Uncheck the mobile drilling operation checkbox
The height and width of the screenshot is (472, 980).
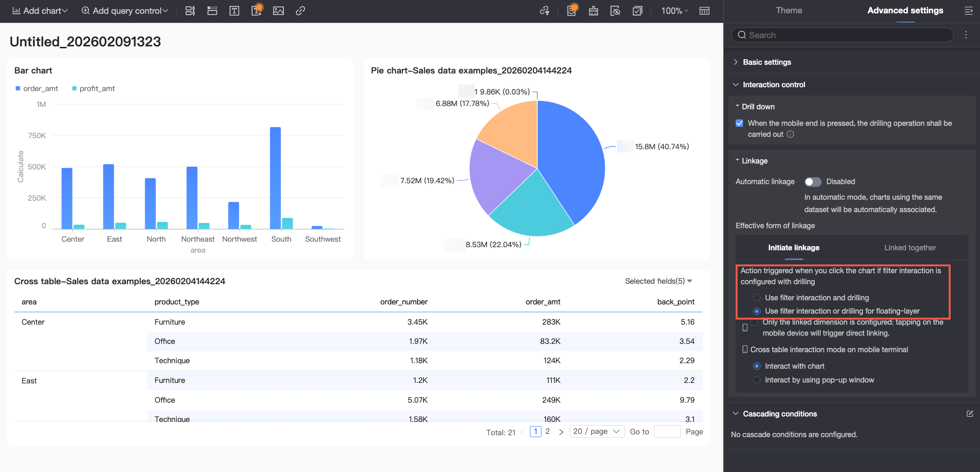(739, 123)
